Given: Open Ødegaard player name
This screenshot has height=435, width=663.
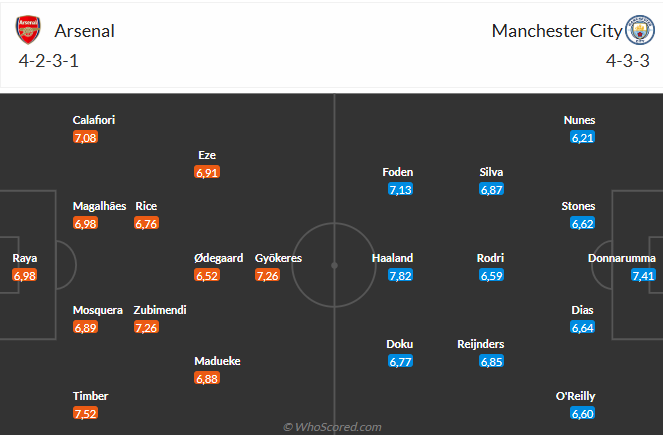Looking at the screenshot, I should point(219,258).
